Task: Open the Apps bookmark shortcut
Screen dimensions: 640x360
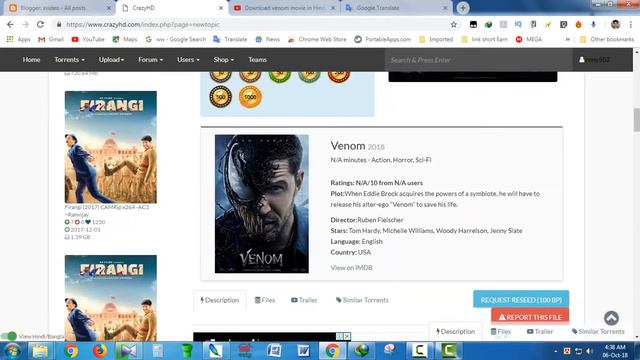Action: [x=19, y=39]
